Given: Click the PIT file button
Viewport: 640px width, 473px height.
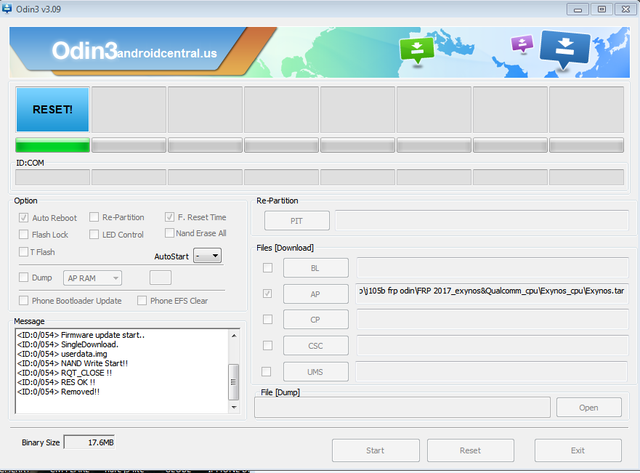Looking at the screenshot, I should coord(297,221).
